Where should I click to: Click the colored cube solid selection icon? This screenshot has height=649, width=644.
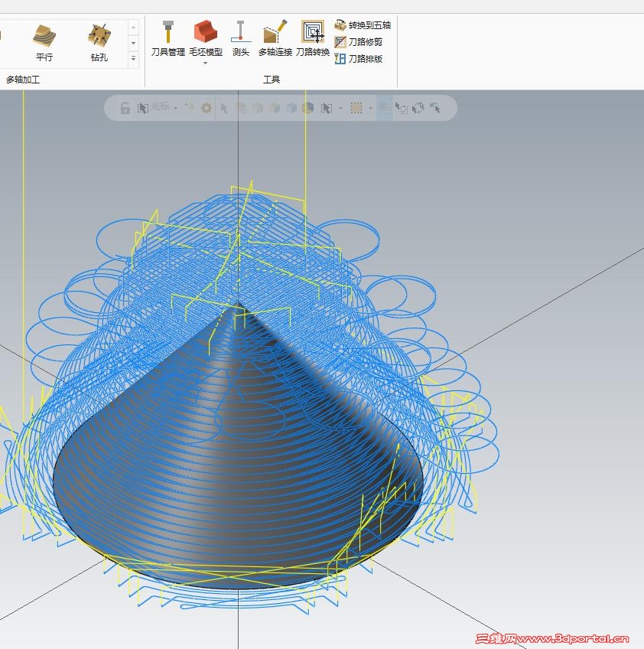(x=307, y=108)
